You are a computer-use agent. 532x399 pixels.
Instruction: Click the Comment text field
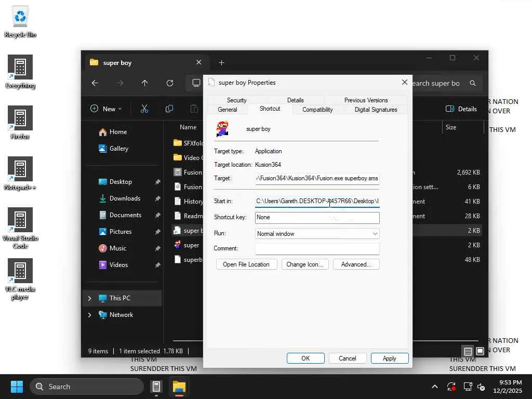coord(317,249)
